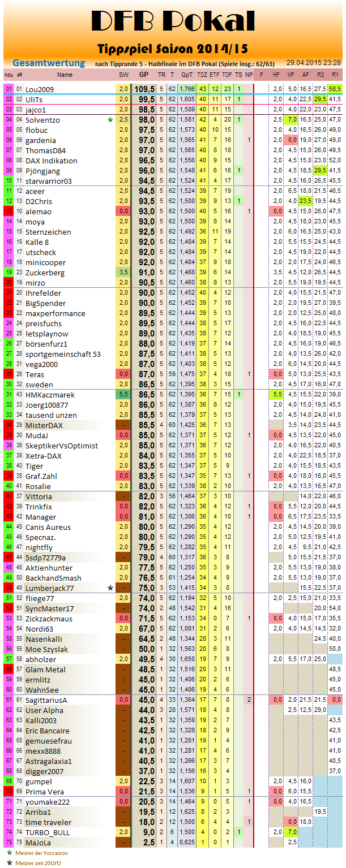Select player name 'maxperformance'

[x=55, y=313]
